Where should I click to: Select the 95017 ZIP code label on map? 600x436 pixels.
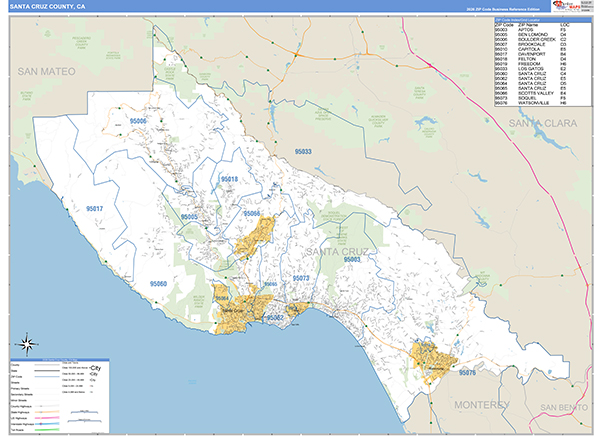[x=97, y=208]
